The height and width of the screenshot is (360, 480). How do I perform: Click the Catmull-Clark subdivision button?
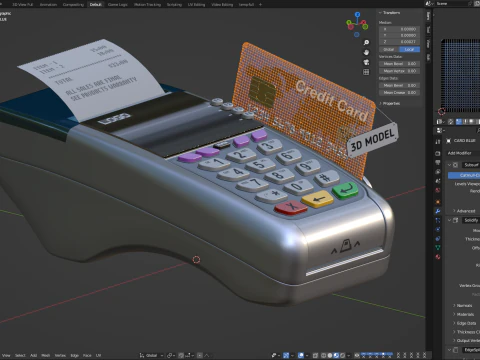point(464,175)
